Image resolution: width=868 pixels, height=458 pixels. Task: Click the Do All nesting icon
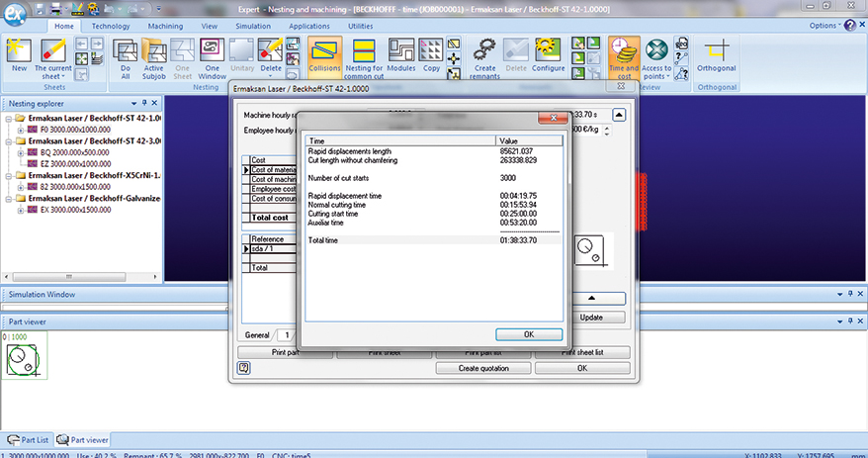[x=126, y=53]
